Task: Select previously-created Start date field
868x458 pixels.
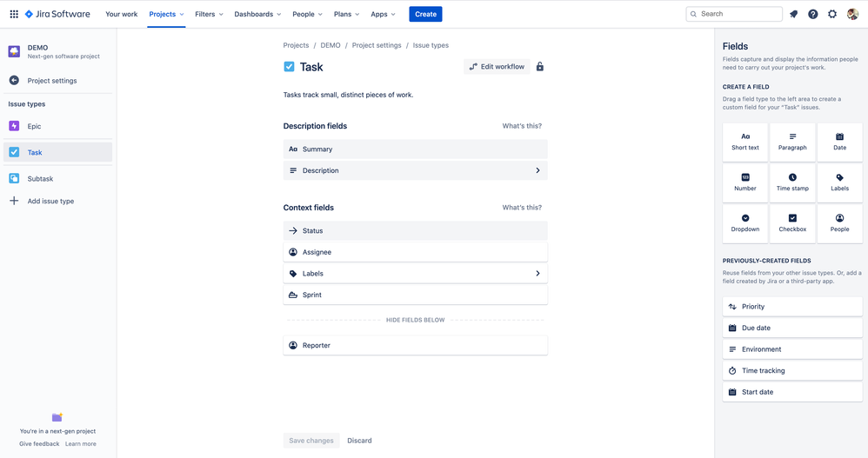Action: [x=792, y=392]
